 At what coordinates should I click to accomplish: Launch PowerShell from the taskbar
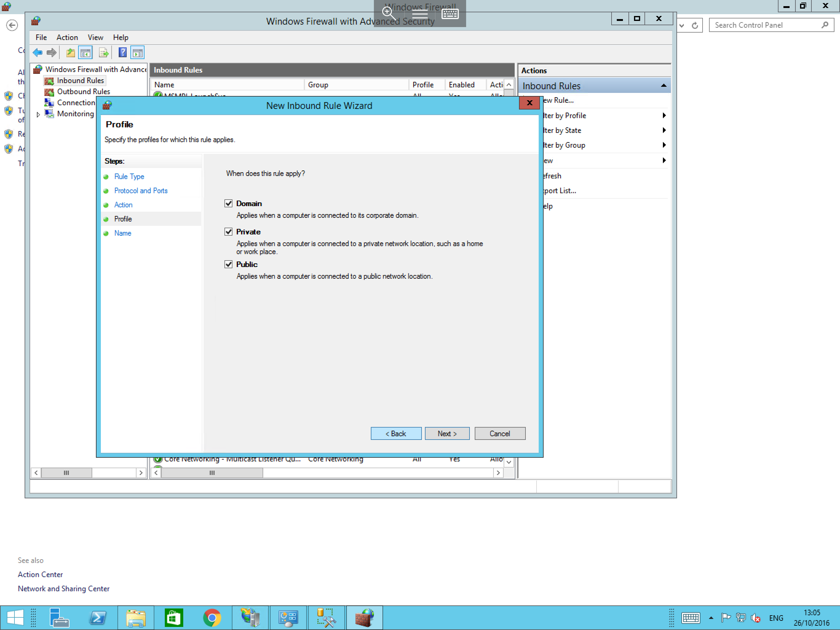tap(98, 617)
